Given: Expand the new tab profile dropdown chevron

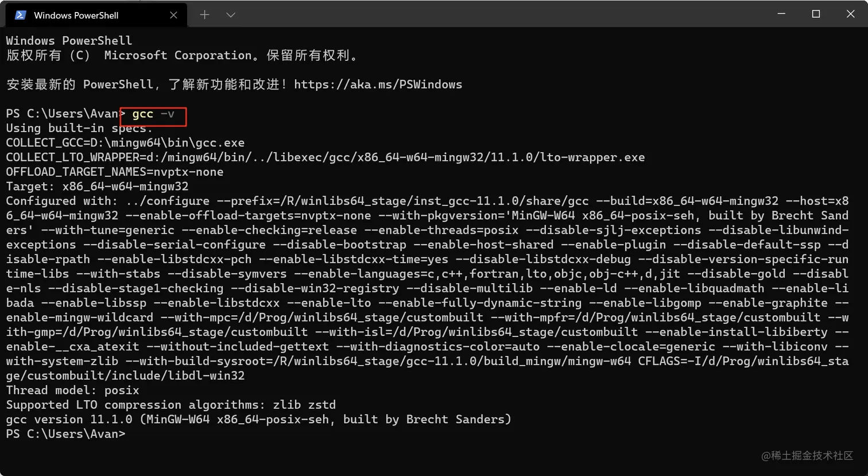Looking at the screenshot, I should click(x=231, y=15).
